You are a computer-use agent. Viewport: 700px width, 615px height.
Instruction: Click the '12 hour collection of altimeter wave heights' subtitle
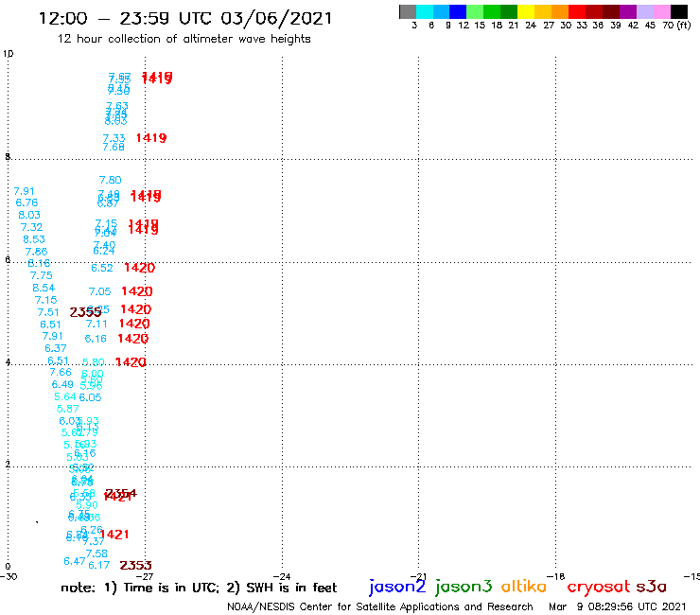[x=184, y=39]
